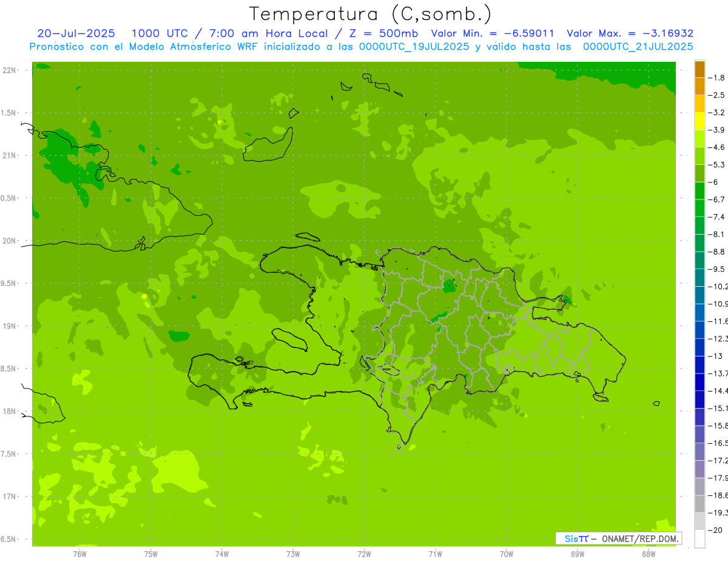Click the "69W" longitude label
The width and height of the screenshot is (728, 562).
coord(578,555)
